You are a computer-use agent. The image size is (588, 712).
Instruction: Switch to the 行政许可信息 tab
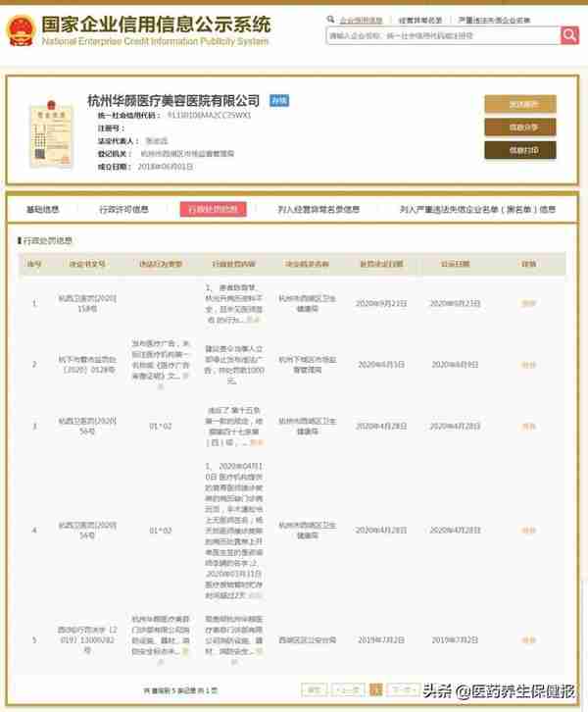tap(123, 209)
